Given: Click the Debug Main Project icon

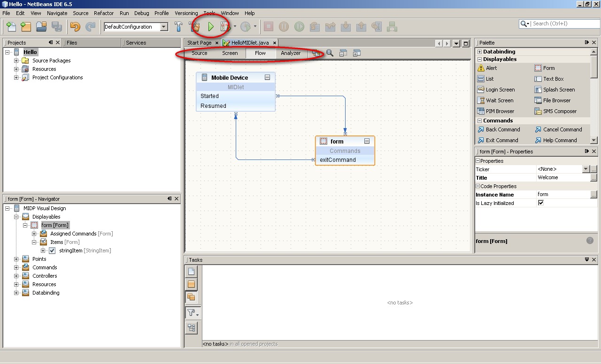Looking at the screenshot, I should pos(226,27).
